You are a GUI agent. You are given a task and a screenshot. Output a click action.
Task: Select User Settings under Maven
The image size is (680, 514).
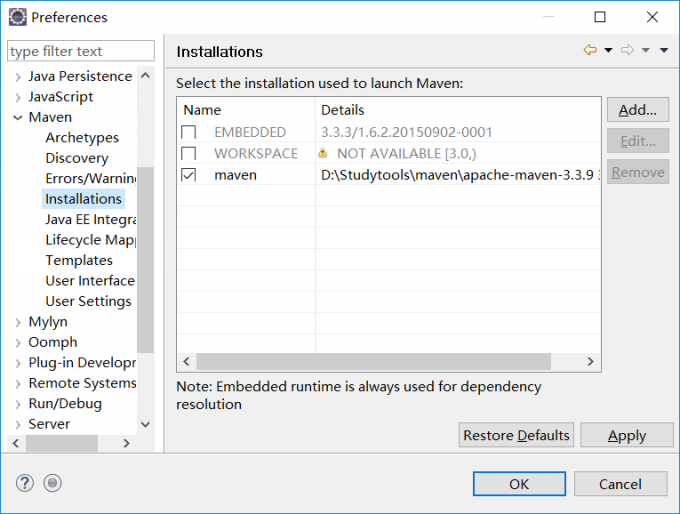[x=88, y=301]
